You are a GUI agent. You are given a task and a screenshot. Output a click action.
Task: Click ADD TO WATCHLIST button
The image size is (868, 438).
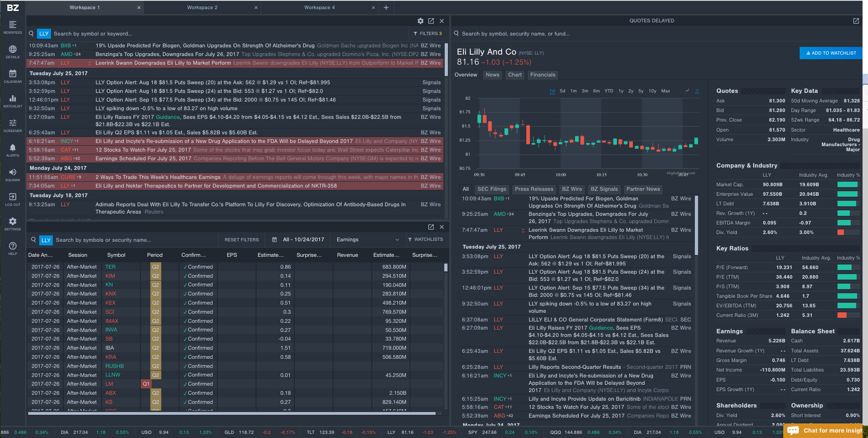click(x=831, y=53)
